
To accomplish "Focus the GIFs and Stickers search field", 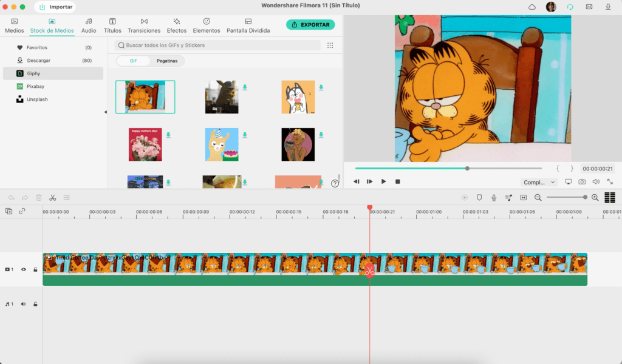I will pos(217,45).
